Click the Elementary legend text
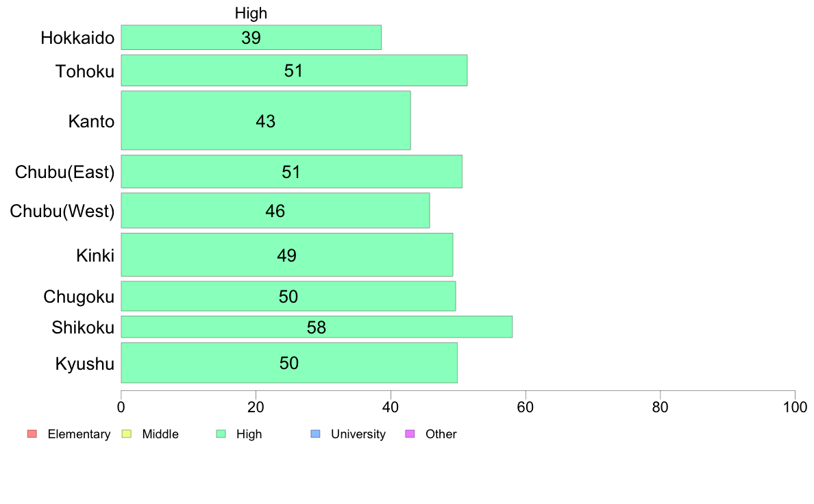This screenshot has width=814, height=504. [79, 434]
